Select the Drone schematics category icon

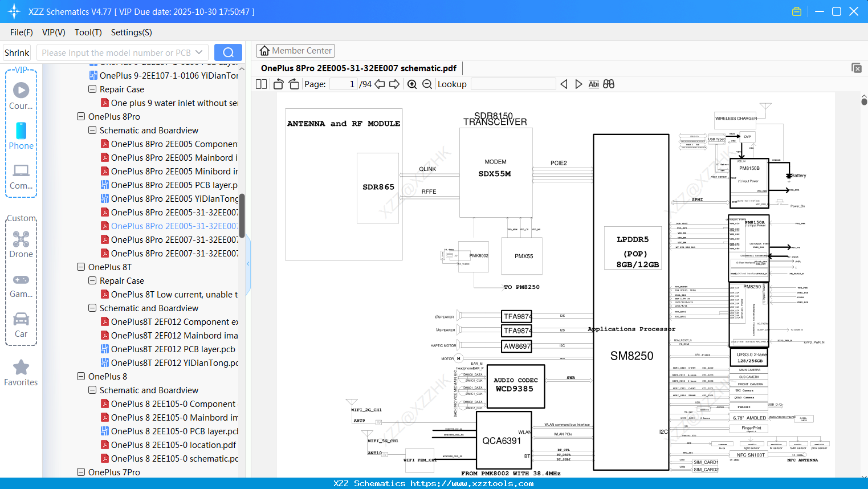(21, 239)
